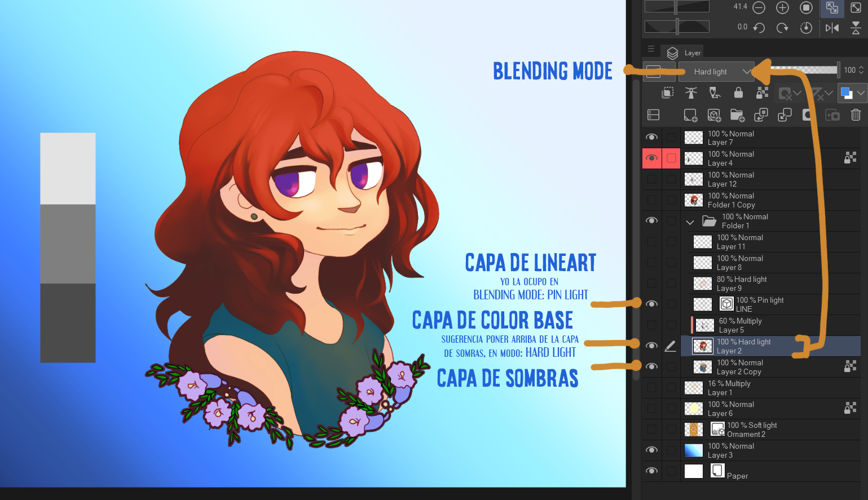Viewport: 868px width, 500px height.
Task: Create a New Raster Layer
Action: coord(690,115)
